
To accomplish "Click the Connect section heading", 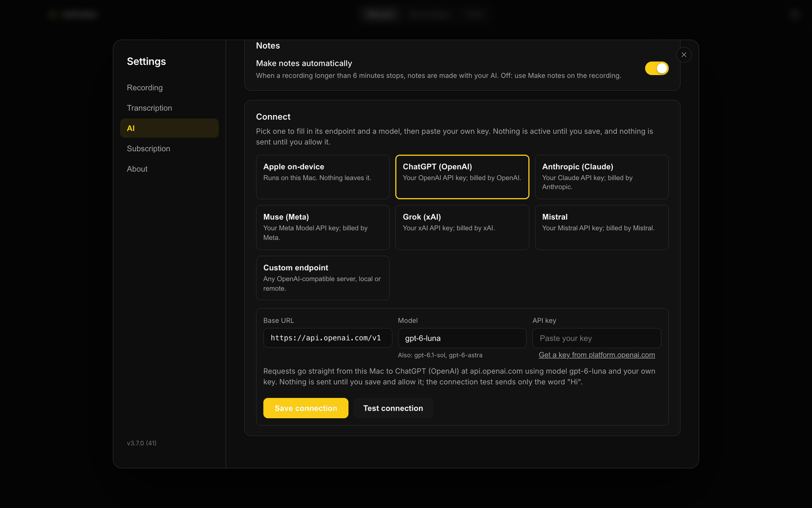I will tap(273, 117).
